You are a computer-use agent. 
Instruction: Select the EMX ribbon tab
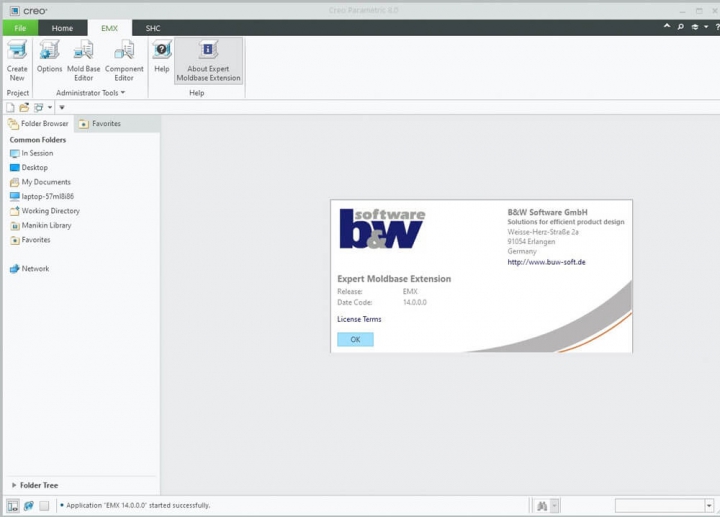[x=110, y=28]
